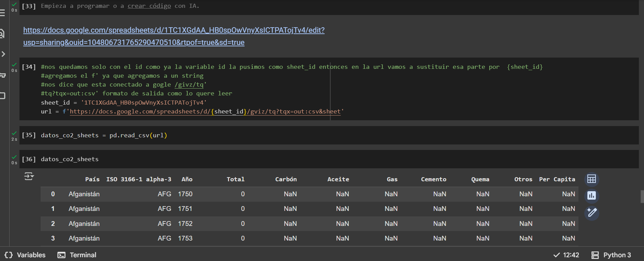This screenshot has width=644, height=261.
Task: Click the run status checkmark of cell 35
Action: click(x=14, y=133)
